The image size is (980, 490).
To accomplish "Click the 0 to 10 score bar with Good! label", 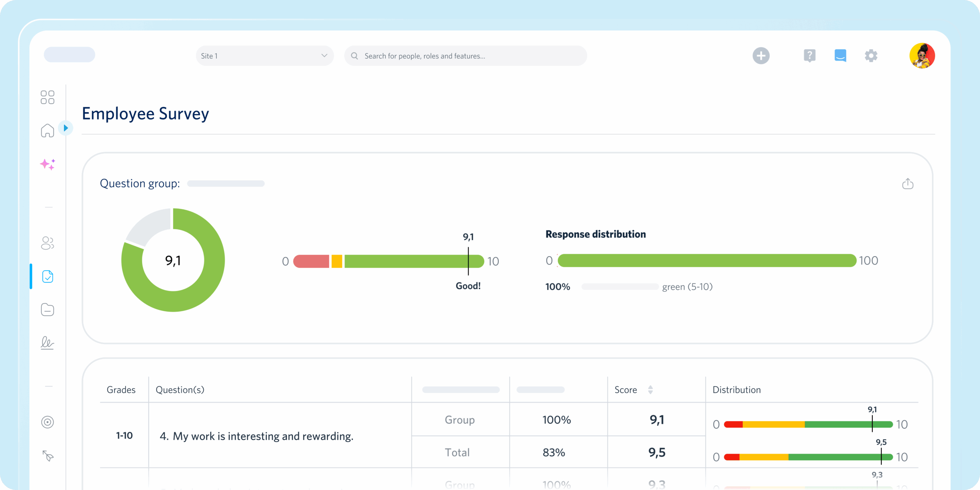I will (388, 261).
